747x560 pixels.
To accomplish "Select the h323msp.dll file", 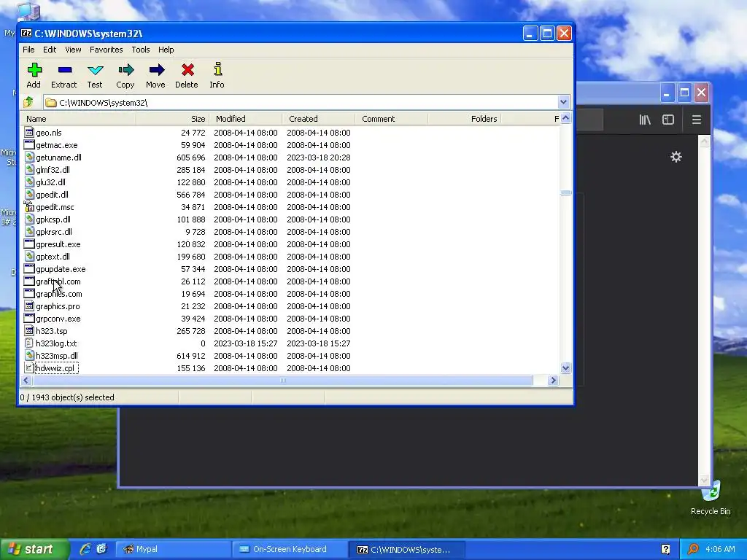I will click(x=57, y=355).
